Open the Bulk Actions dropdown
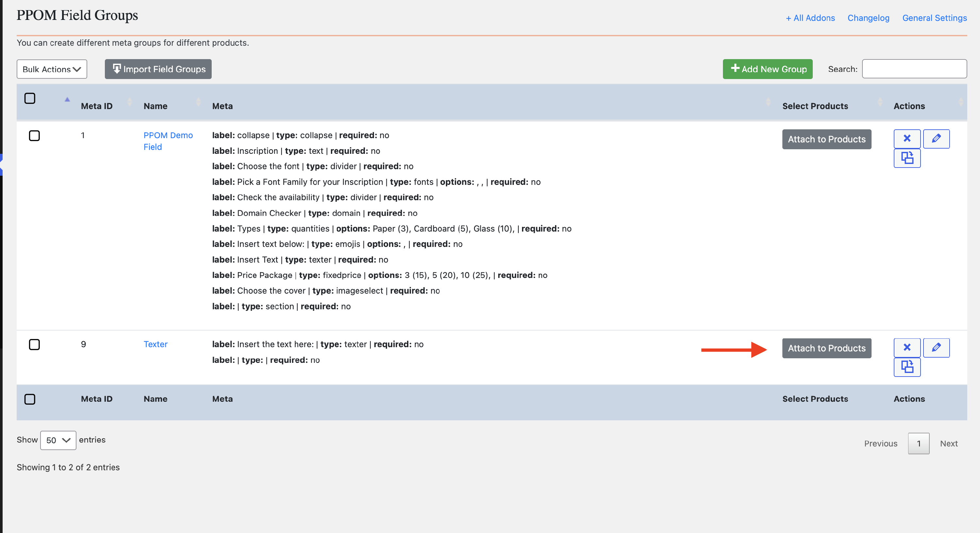 click(x=52, y=69)
